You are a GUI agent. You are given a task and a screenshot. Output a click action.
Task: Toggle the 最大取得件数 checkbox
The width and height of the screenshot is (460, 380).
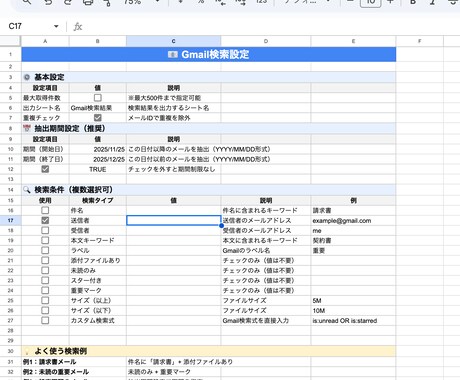98,98
